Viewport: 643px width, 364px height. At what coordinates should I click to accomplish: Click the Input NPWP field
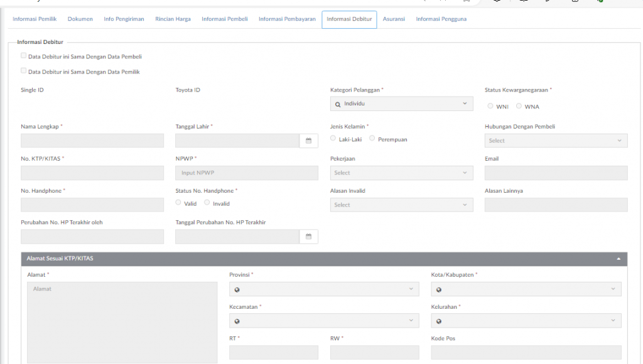pyautogui.click(x=247, y=173)
